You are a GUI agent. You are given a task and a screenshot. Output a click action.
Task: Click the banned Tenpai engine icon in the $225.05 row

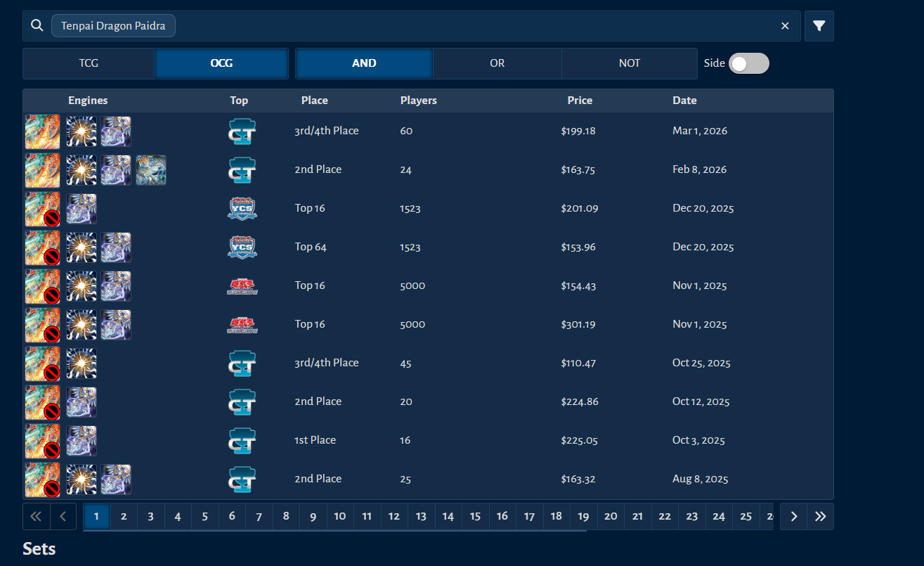(43, 441)
